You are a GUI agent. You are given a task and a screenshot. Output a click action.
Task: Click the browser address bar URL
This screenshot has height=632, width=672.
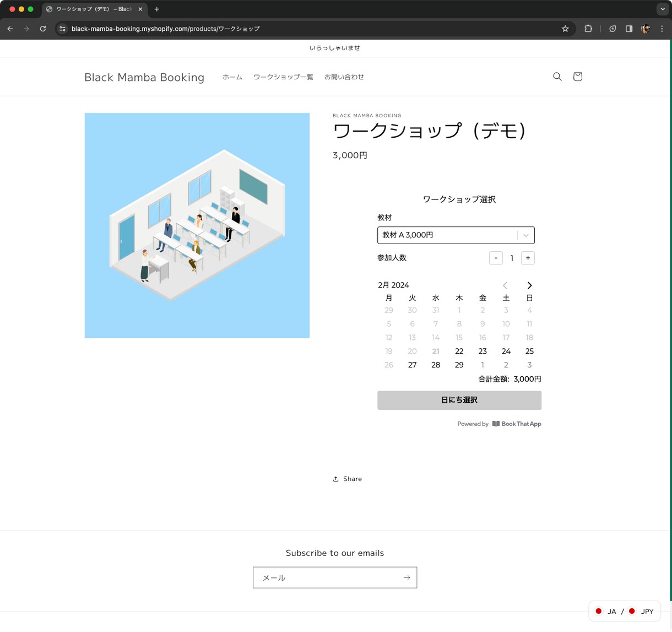[166, 29]
